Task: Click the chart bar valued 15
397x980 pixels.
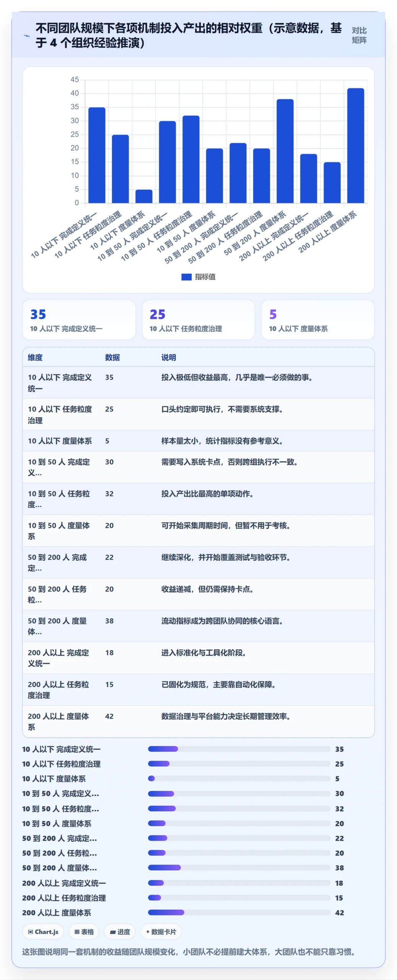Action: pos(332,183)
